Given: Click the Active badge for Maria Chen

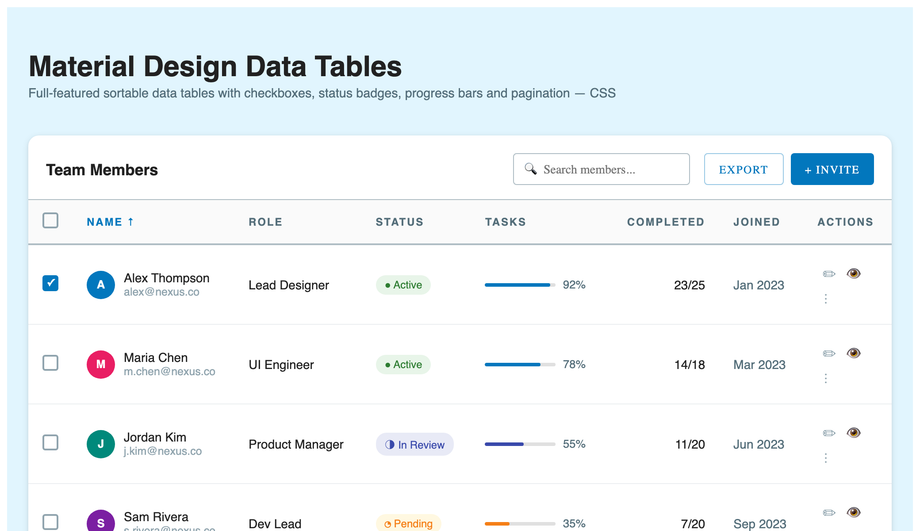Looking at the screenshot, I should (403, 364).
